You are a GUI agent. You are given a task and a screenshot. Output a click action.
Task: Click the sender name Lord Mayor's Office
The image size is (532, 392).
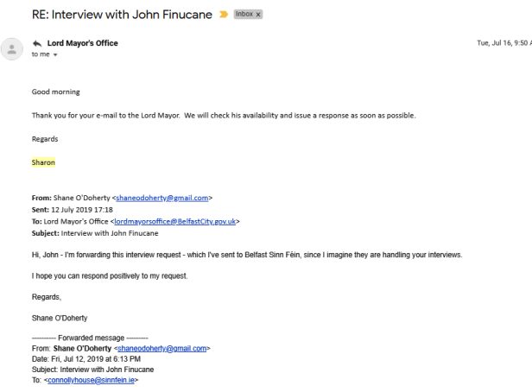[x=82, y=43]
